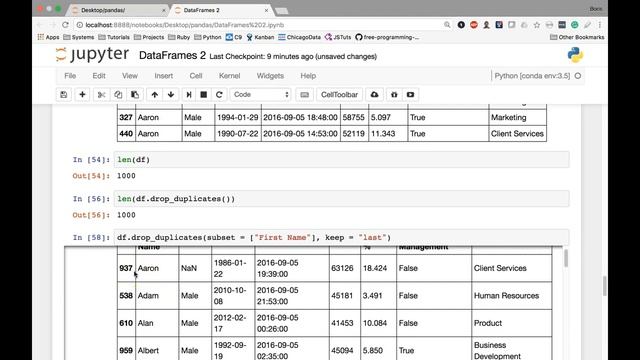Screen dimensions: 640x360
Task: Open the command palette keyboard icon
Action: click(x=304, y=95)
